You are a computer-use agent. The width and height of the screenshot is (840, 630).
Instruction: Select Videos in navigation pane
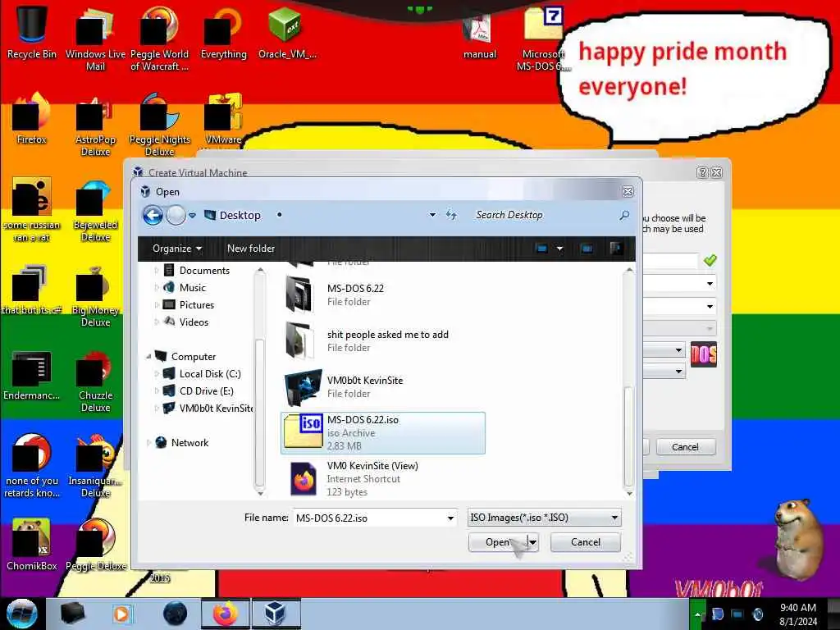coord(194,322)
